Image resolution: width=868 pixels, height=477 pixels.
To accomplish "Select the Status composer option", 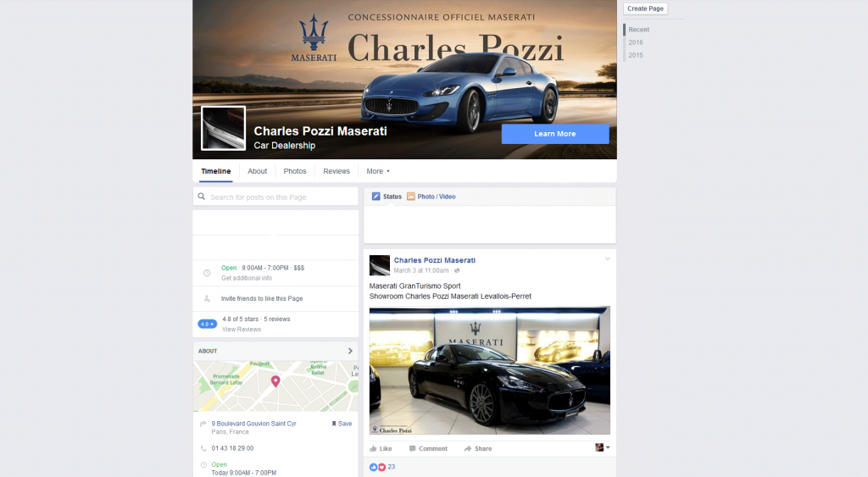I will click(387, 197).
